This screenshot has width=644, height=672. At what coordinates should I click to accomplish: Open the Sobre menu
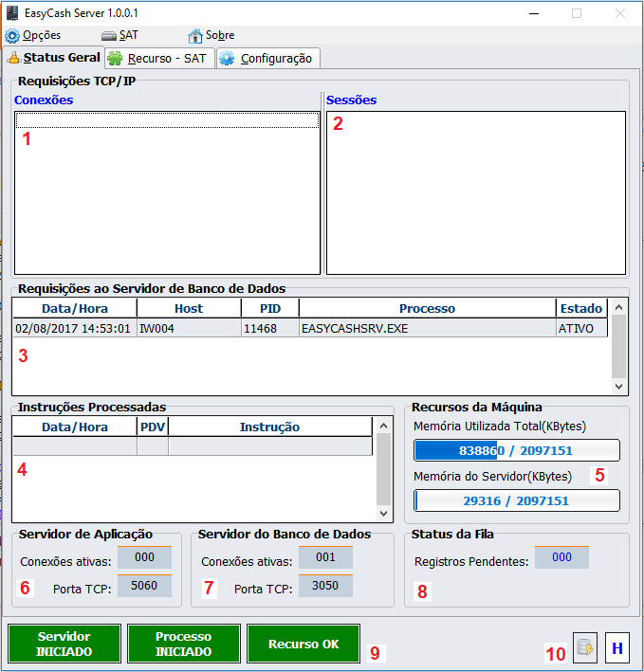[219, 36]
